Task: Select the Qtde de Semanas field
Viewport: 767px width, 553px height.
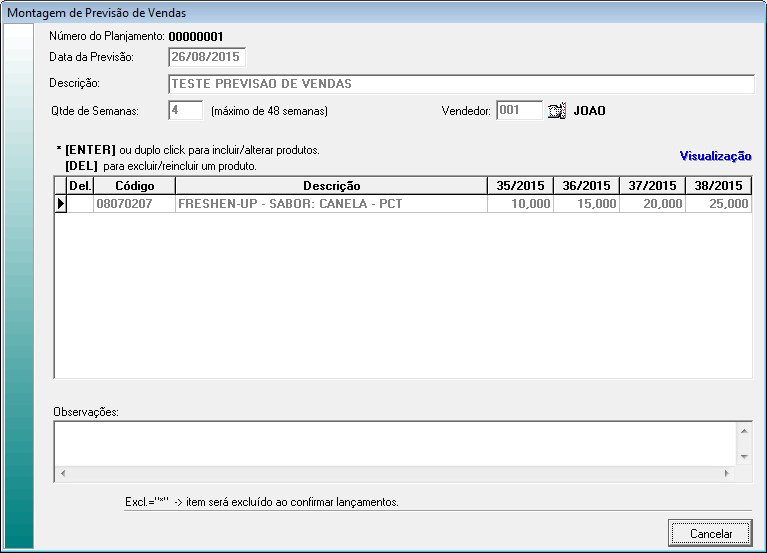Action: [x=186, y=110]
